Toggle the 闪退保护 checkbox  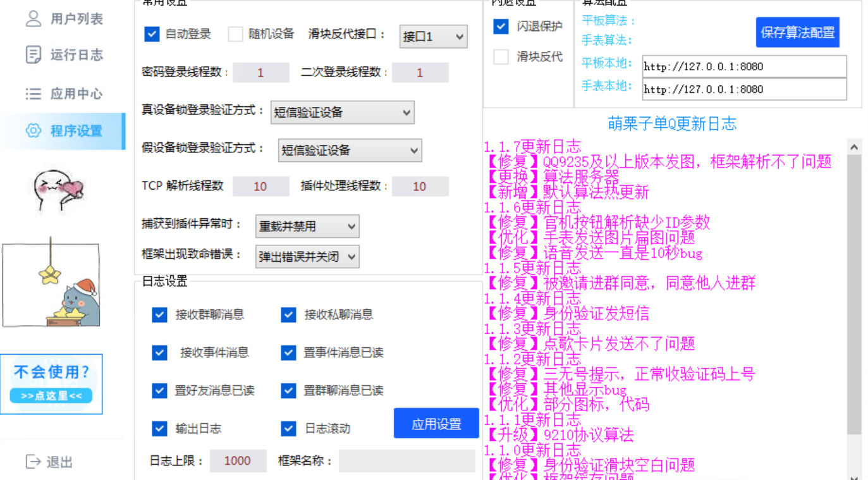pos(501,27)
